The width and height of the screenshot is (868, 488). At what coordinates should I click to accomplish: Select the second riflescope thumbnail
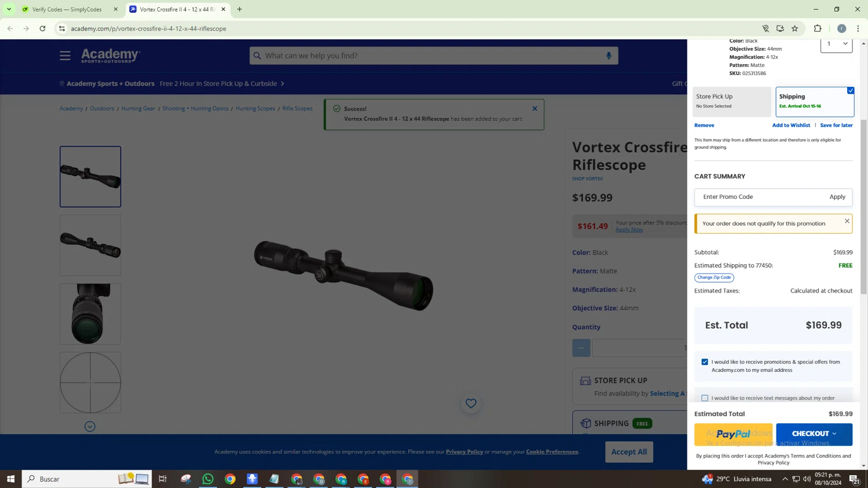coord(90,245)
